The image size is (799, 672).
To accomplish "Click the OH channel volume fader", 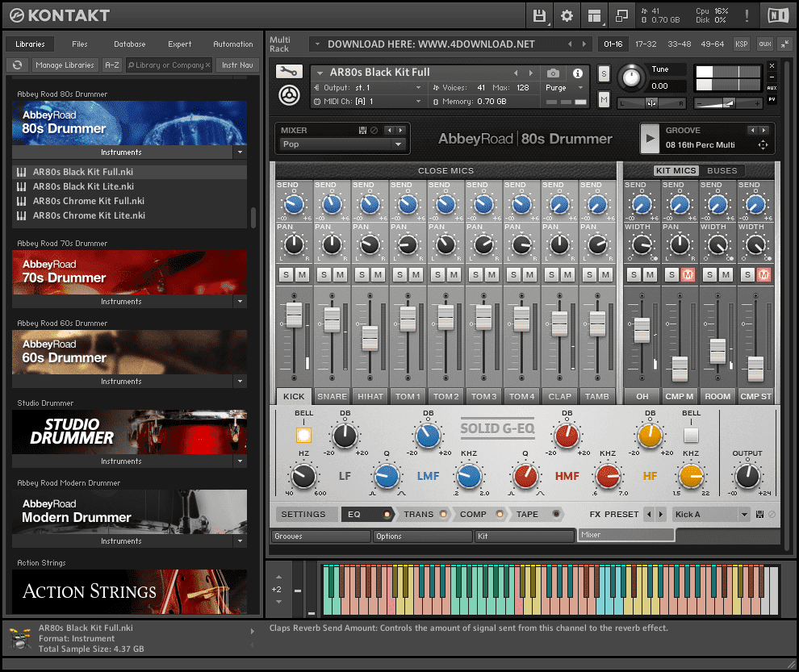I will (642, 330).
